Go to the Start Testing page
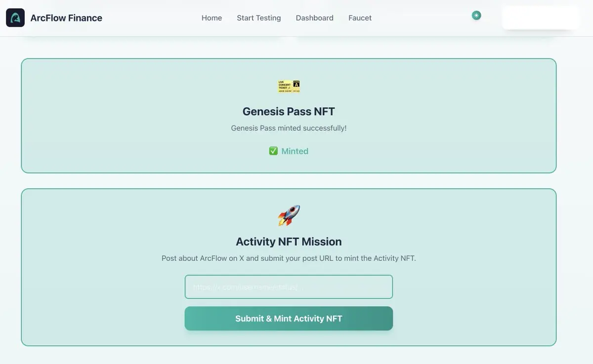 pos(259,18)
